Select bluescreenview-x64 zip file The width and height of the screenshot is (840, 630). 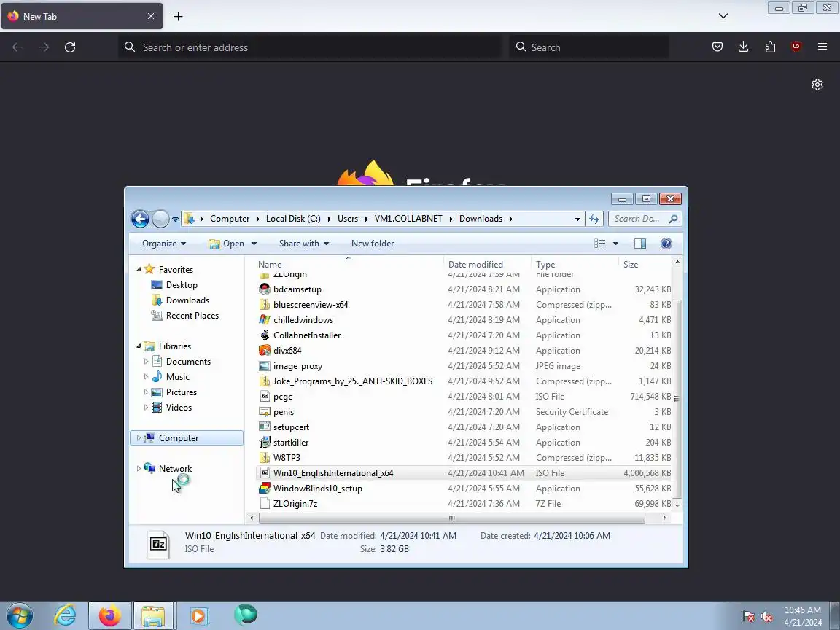[311, 305]
